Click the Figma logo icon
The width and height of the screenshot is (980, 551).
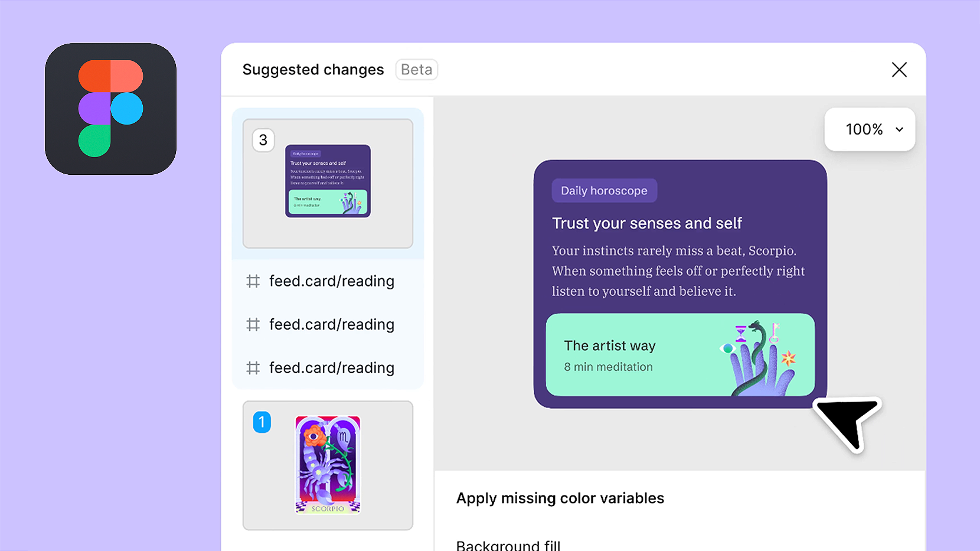click(x=111, y=109)
